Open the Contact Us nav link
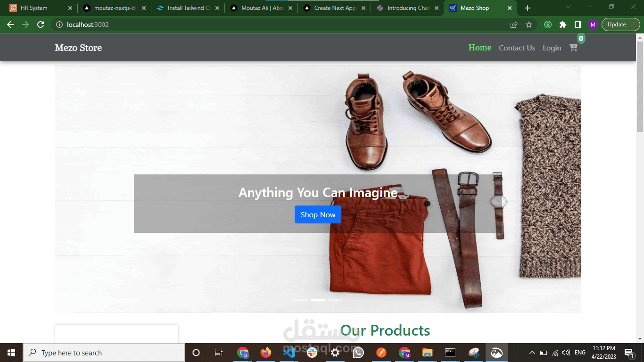This screenshot has width=644, height=362. tap(517, 48)
